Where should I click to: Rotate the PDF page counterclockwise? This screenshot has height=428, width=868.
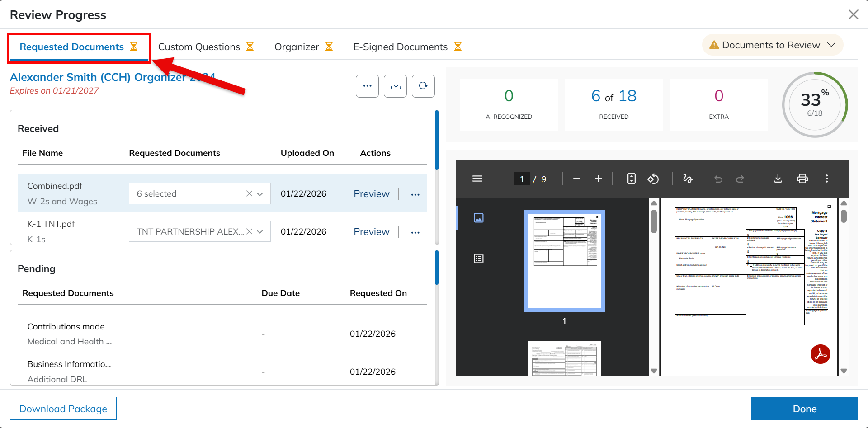(653, 179)
